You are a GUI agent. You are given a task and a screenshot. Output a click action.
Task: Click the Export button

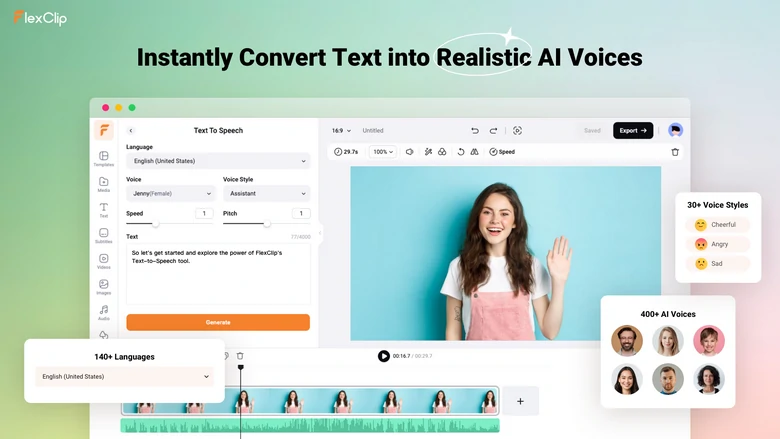pyautogui.click(x=633, y=130)
